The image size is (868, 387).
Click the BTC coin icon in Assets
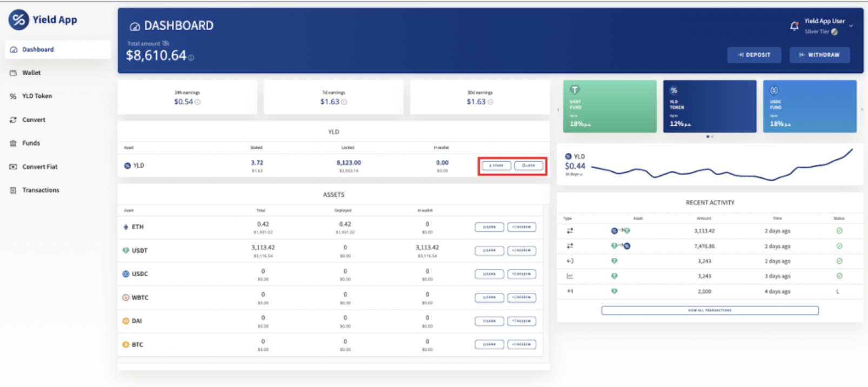click(126, 344)
